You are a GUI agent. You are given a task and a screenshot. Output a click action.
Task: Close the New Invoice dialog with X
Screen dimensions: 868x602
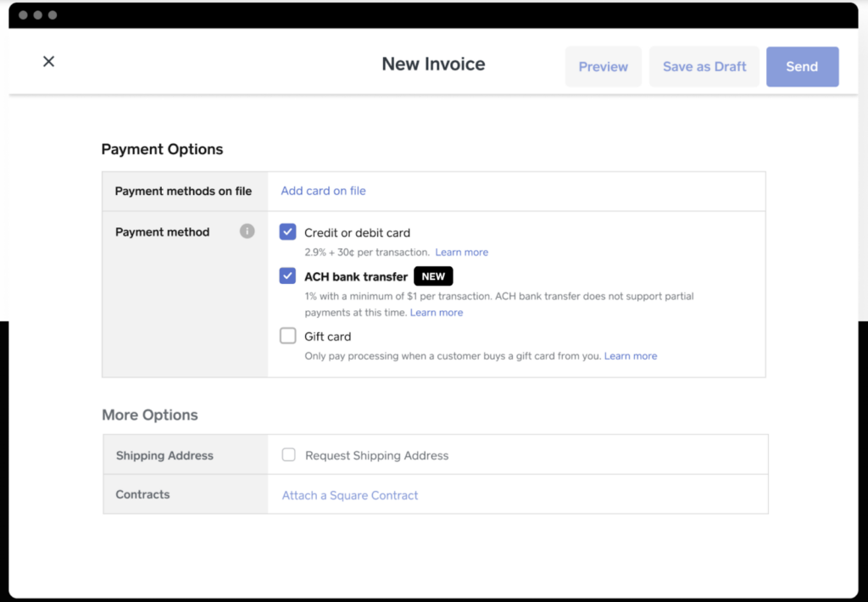[48, 61]
